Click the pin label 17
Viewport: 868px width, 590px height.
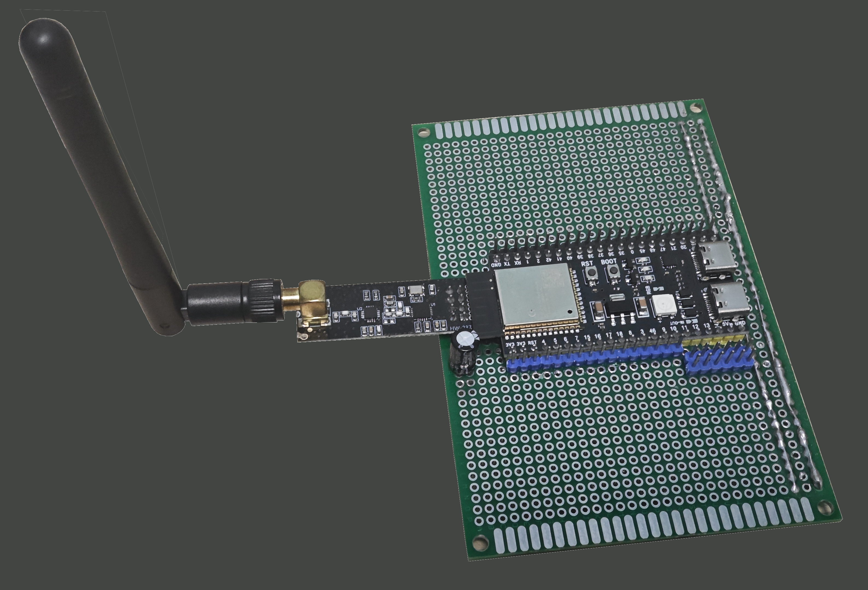point(609,335)
